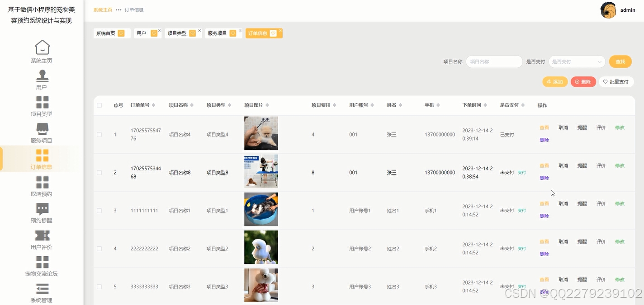Image resolution: width=644 pixels, height=305 pixels.
Task: Click 支付 link on order row 2
Action: (522, 172)
